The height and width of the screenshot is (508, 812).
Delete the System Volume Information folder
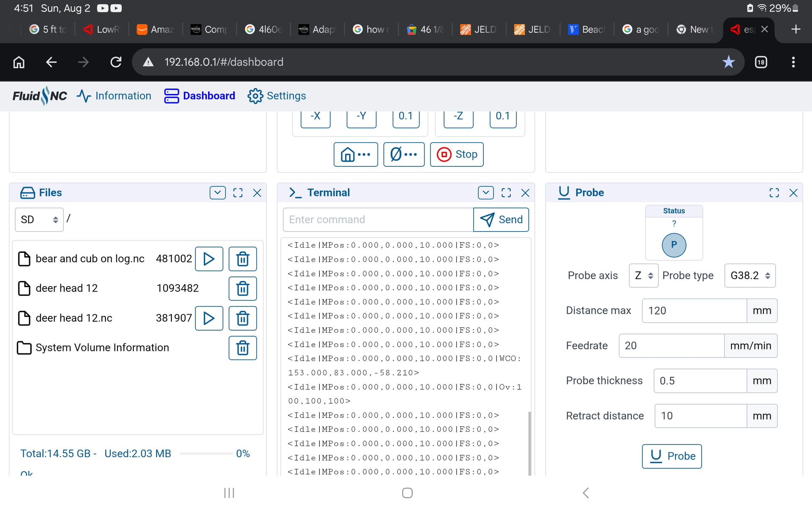pyautogui.click(x=243, y=348)
